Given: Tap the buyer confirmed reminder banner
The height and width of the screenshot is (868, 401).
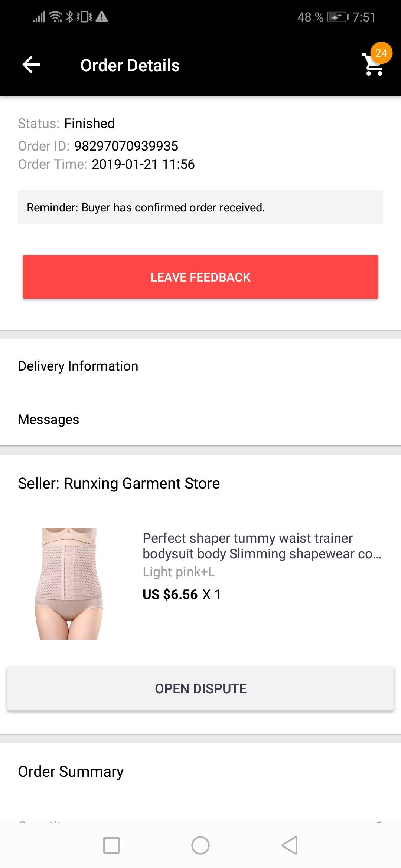Looking at the screenshot, I should tap(200, 207).
